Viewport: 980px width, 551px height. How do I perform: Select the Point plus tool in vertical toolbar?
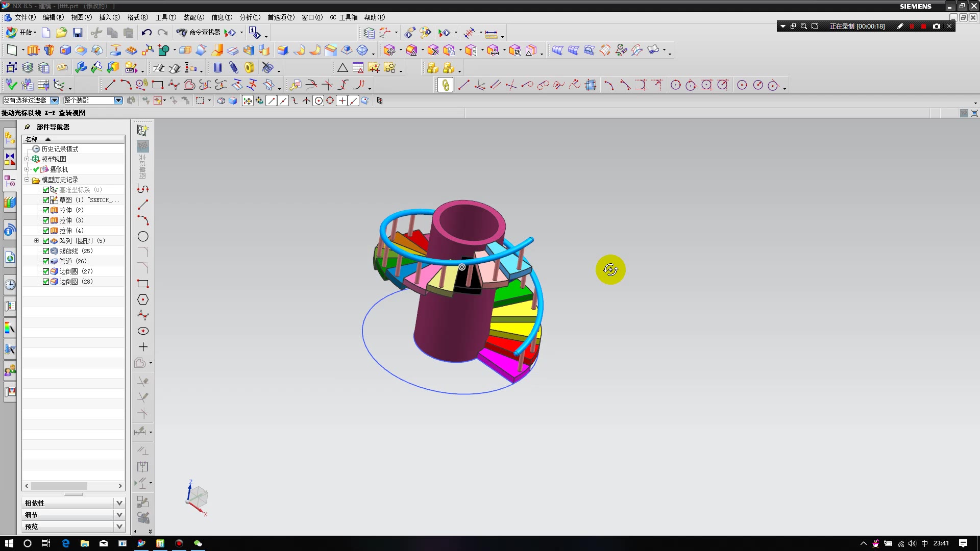pyautogui.click(x=143, y=347)
